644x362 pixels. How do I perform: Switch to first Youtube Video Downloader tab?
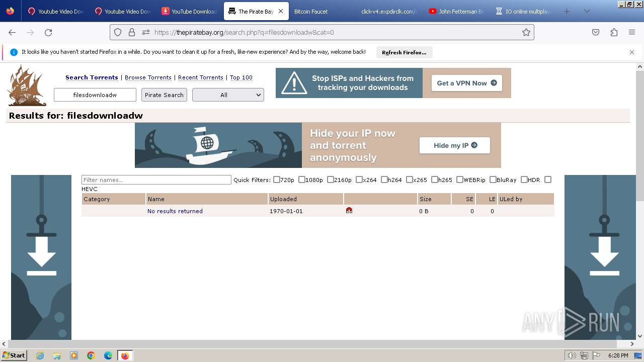(56, 11)
